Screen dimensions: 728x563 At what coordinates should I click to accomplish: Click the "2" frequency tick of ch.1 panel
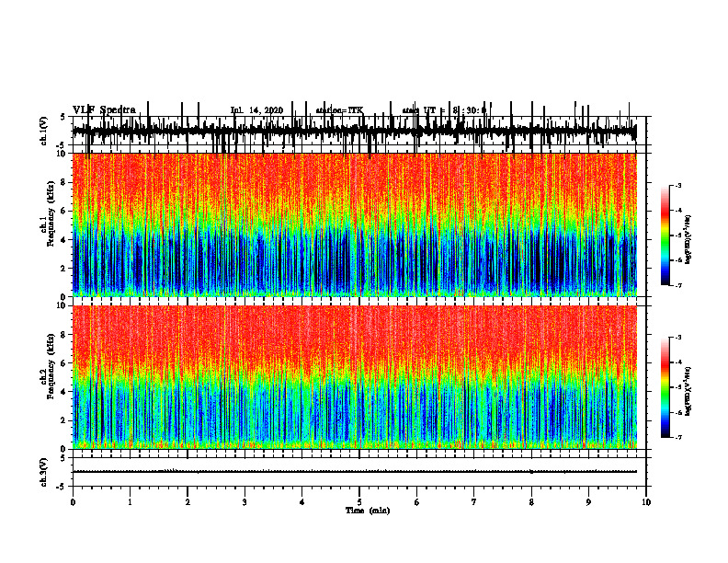64,268
